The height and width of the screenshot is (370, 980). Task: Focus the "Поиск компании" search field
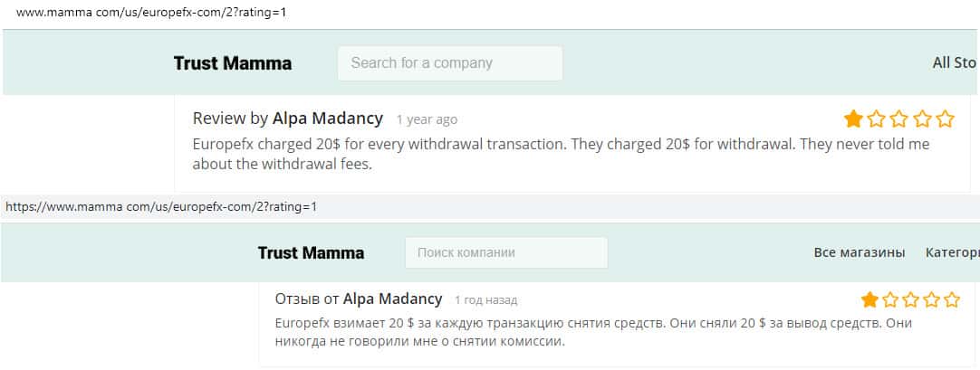(x=506, y=252)
